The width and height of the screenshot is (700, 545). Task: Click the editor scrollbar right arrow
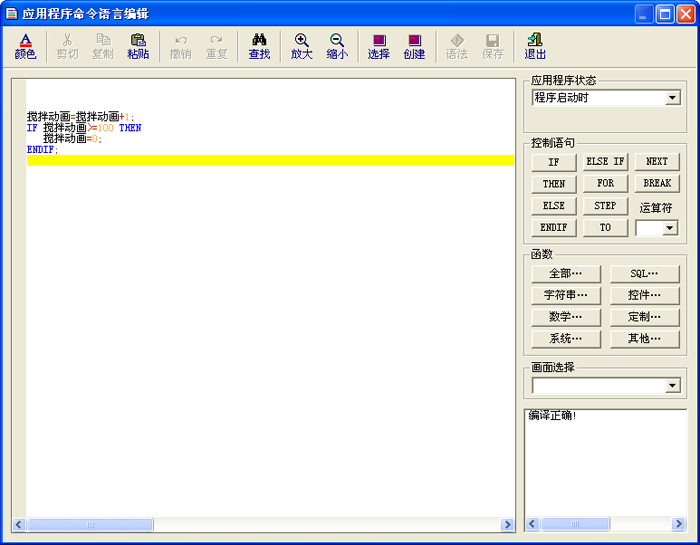pos(507,524)
